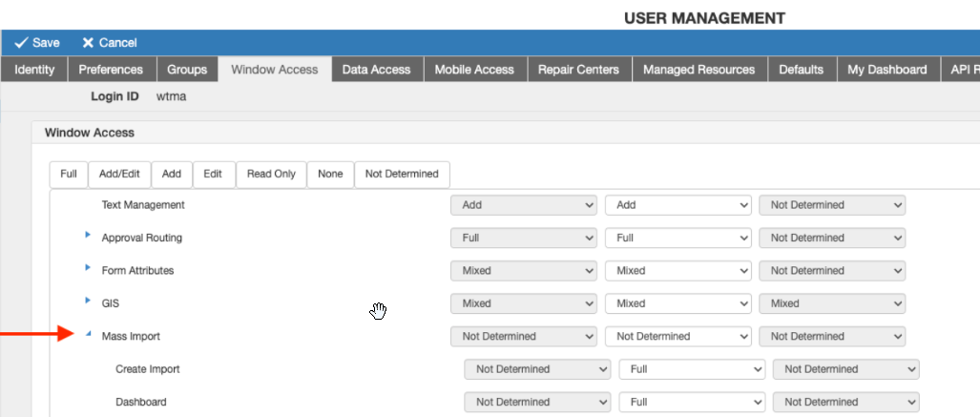
Task: Expand the GIS tree node
Action: click(88, 301)
